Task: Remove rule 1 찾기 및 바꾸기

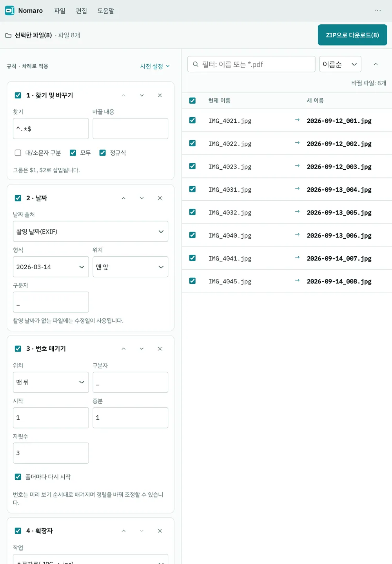Action: coord(160,95)
